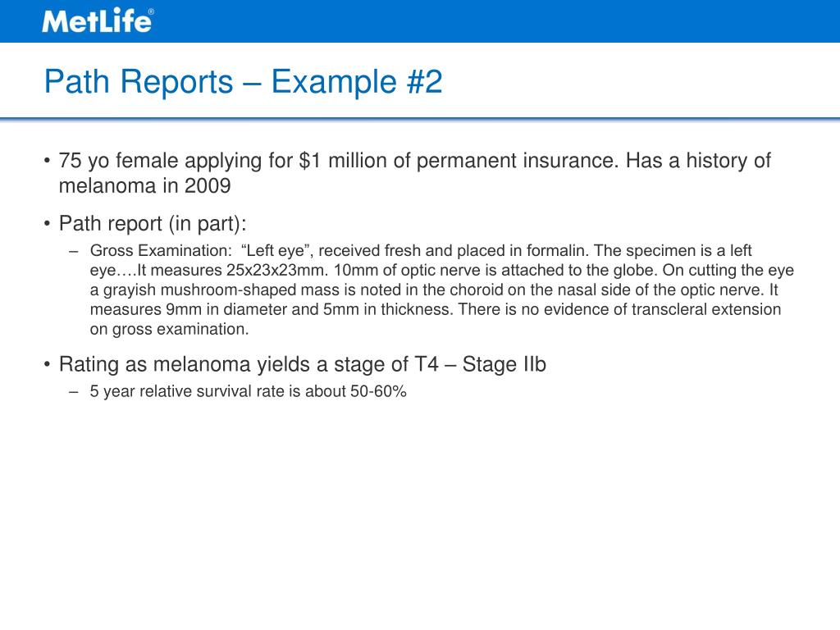Viewport: 840px width, 630px height.
Task: Click the line "melanoma in 2009"
Action: point(144,186)
